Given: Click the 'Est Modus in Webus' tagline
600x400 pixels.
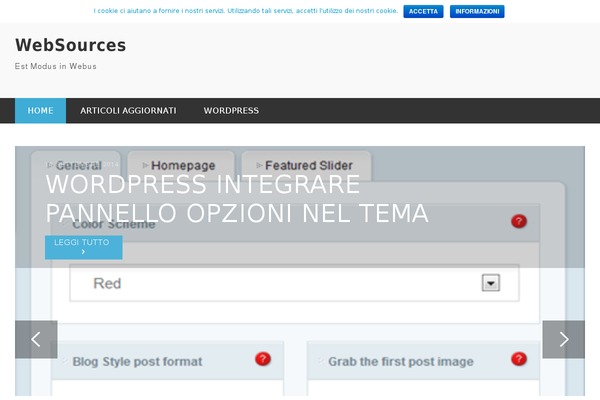Looking at the screenshot, I should click(55, 66).
